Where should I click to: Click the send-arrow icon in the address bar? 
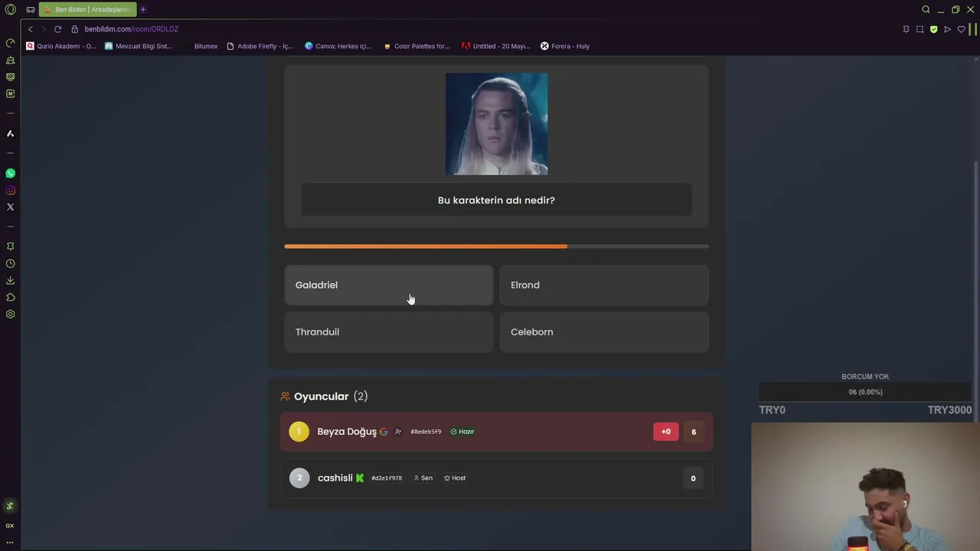947,29
